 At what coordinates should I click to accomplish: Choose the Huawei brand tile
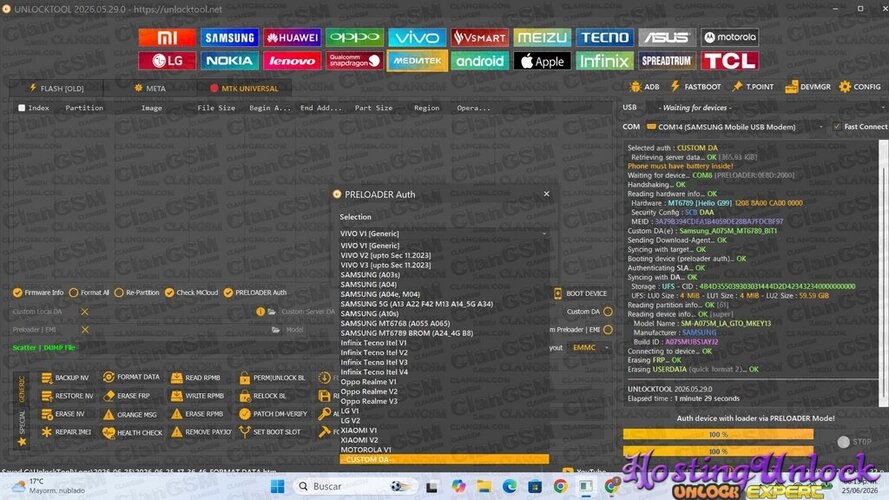pyautogui.click(x=292, y=37)
